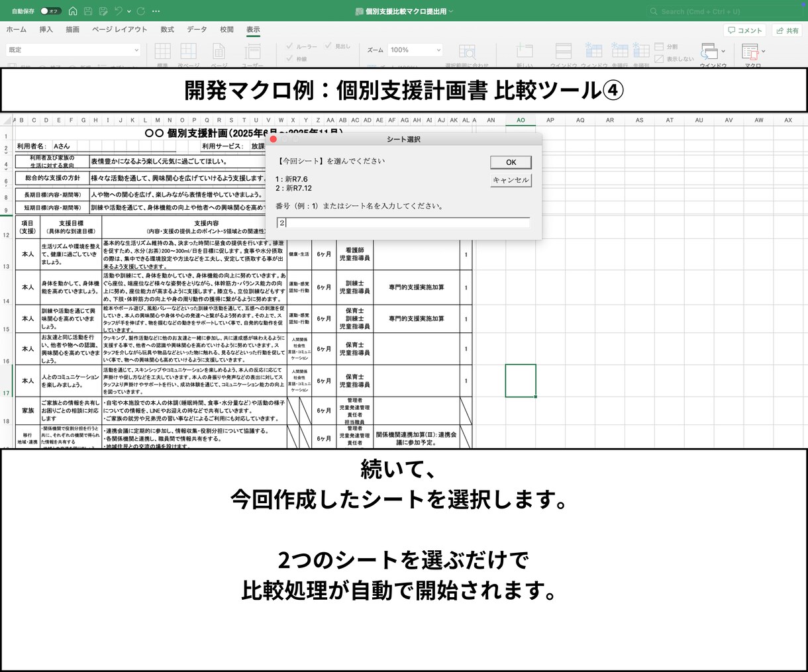This screenshot has height=672, width=808.
Task: Click list entry '1 : 新R7.6' in dialog
Action: point(291,179)
